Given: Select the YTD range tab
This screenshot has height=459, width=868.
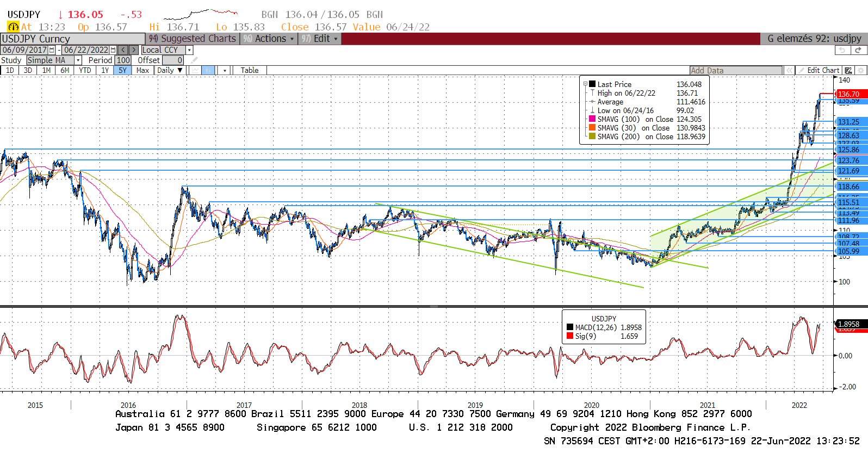Looking at the screenshot, I should pos(85,70).
